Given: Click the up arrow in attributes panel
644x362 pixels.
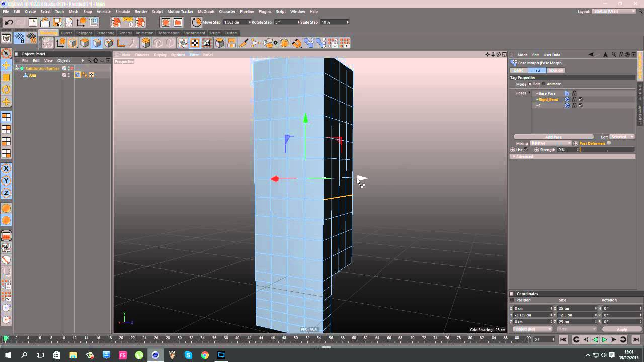Looking at the screenshot, I should [605, 55].
